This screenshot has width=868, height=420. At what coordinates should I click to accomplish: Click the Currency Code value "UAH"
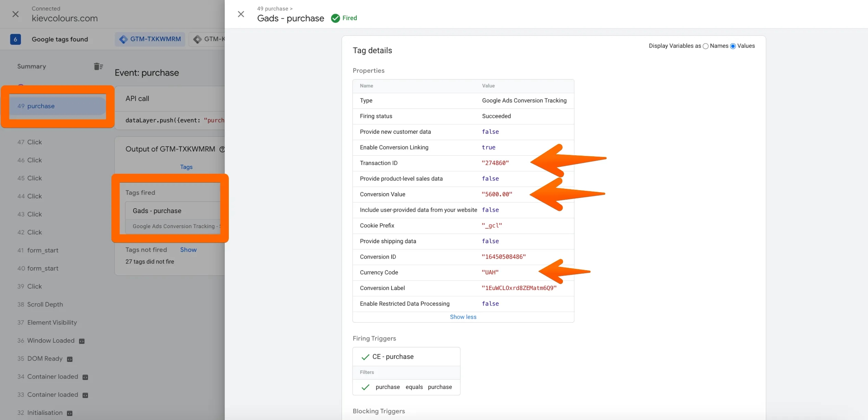(490, 273)
